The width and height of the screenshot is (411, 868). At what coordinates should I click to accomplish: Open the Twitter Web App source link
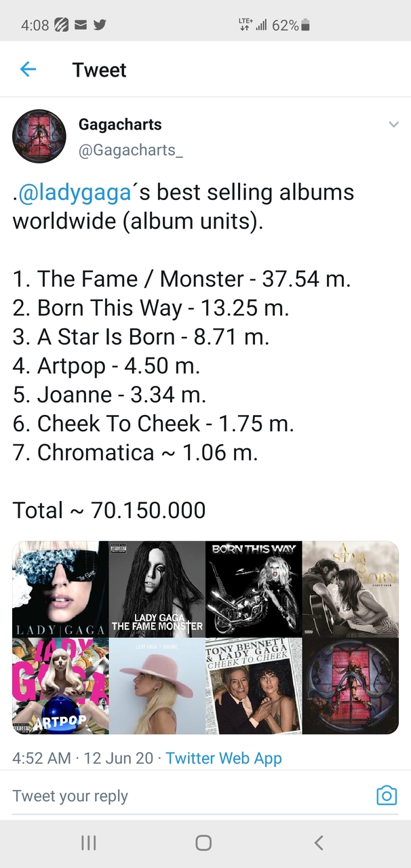point(224,758)
